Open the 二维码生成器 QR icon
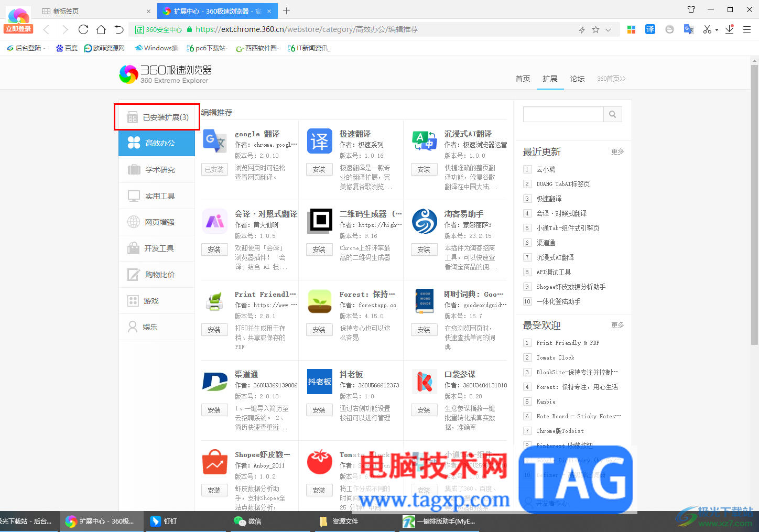This screenshot has height=532, width=759. click(319, 221)
